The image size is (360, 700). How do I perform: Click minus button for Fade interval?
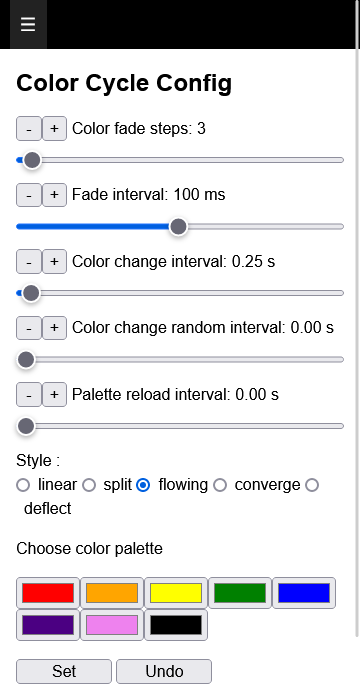point(29,195)
